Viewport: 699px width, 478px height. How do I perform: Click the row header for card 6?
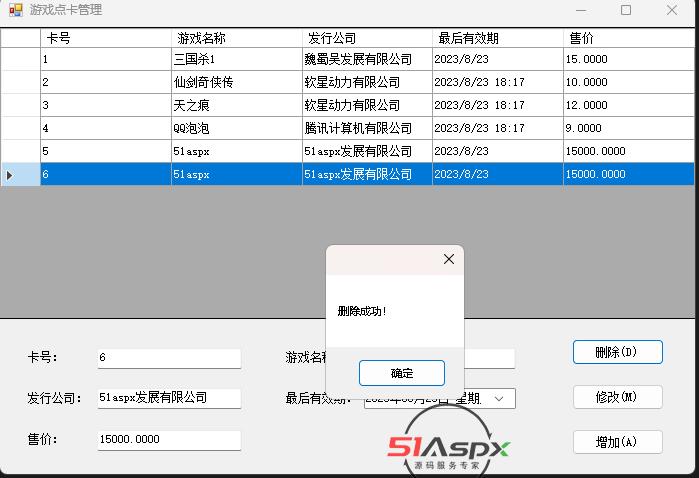[x=21, y=174]
